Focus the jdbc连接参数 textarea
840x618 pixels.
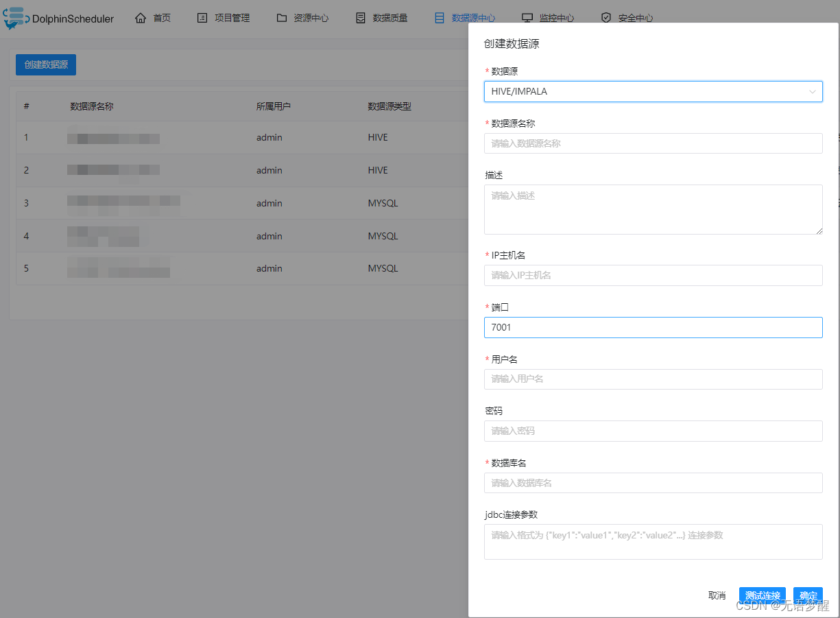click(x=653, y=542)
